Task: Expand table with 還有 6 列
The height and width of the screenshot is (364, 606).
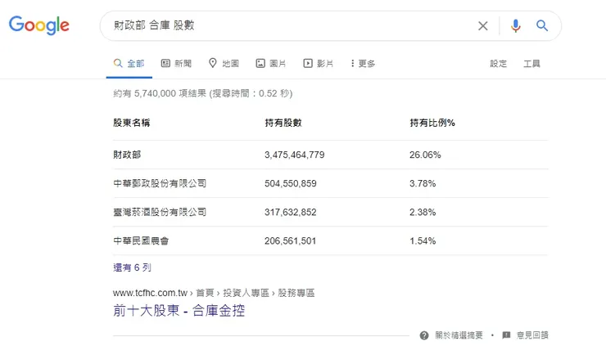Action: 132,267
